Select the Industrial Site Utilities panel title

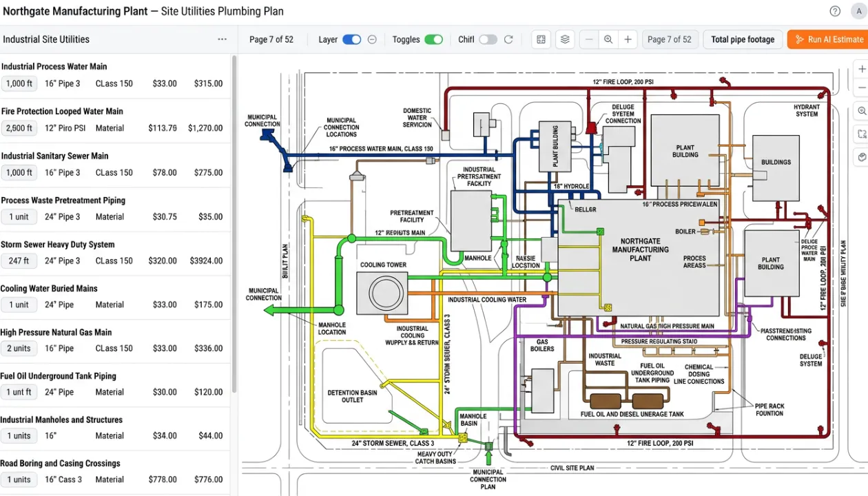pyautogui.click(x=45, y=39)
